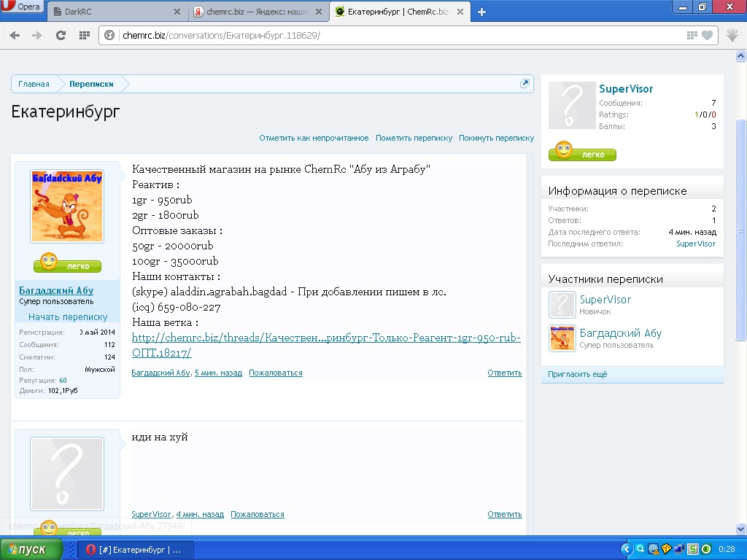
Task: Go back using browser back arrow
Action: (x=15, y=35)
